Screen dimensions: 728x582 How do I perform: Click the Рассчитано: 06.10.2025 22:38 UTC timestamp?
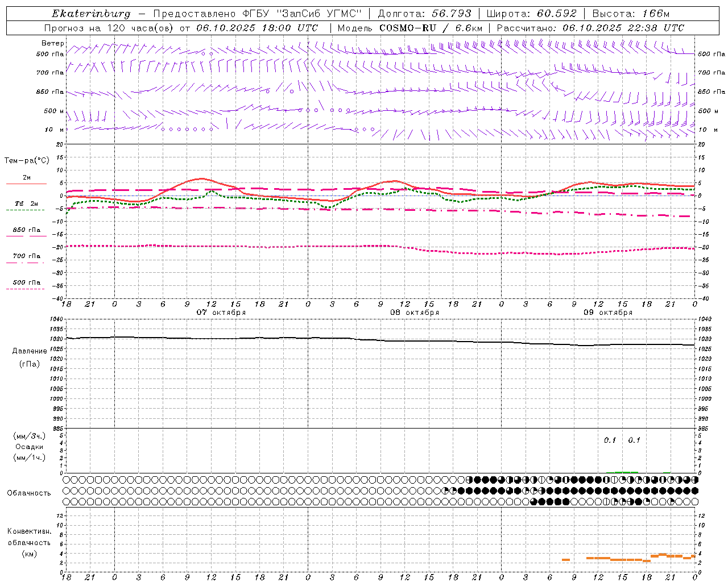tap(590, 28)
